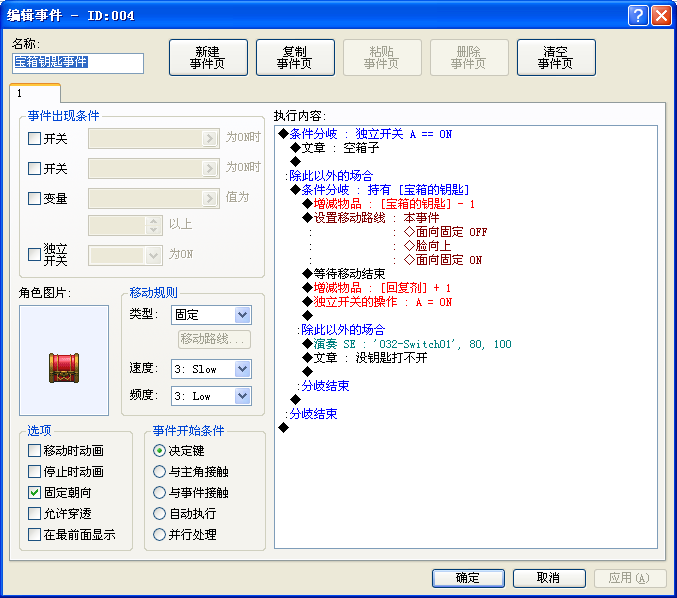Open the 类型 dropdown showing 固定

[x=212, y=315]
